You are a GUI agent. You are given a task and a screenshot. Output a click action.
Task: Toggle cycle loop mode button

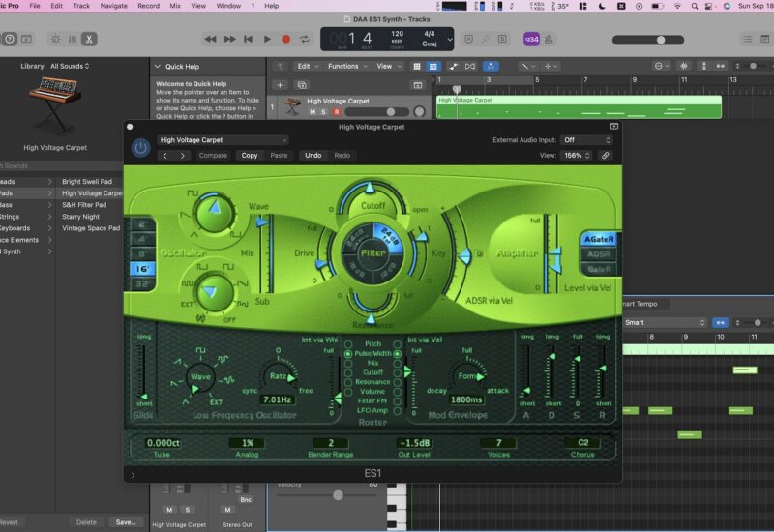[304, 39]
